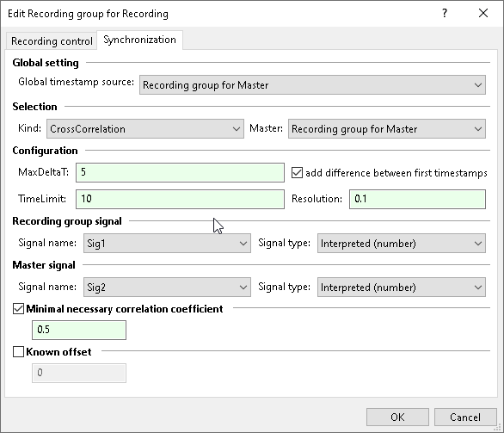Screen dimensions: 504x433
Task: Toggle Minimal necessary correlation coefficient checkbox
Action: coord(18,309)
